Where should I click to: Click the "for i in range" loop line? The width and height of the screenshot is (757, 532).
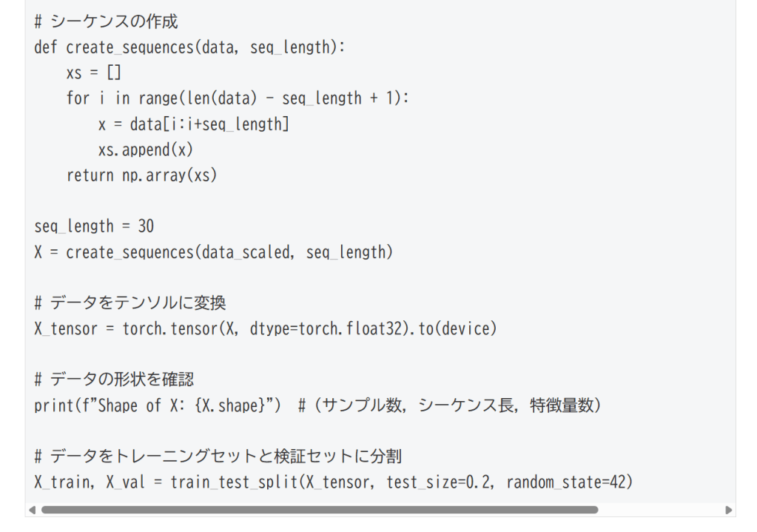coord(237,98)
